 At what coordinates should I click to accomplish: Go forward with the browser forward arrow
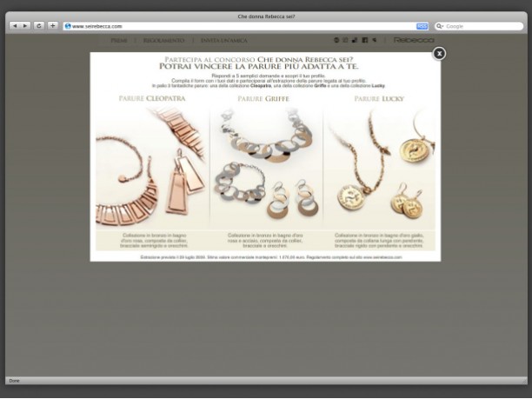(25, 26)
